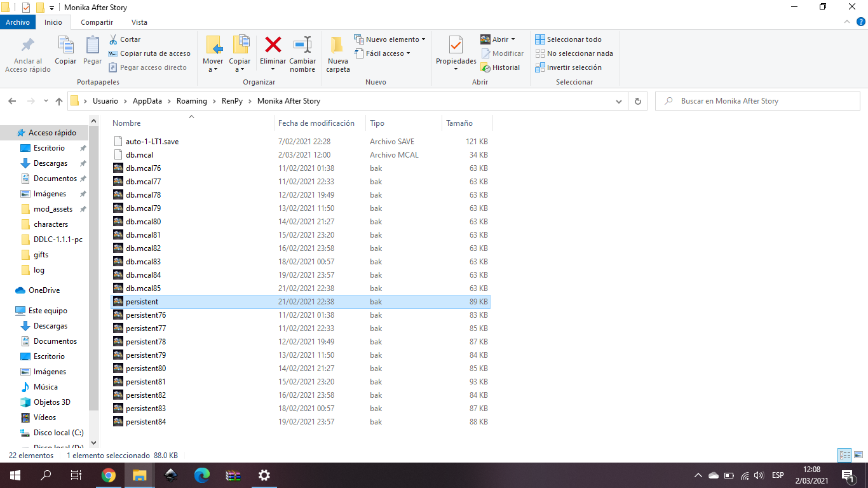868x488 pixels.
Task: Click Invertir selección
Action: point(574,67)
